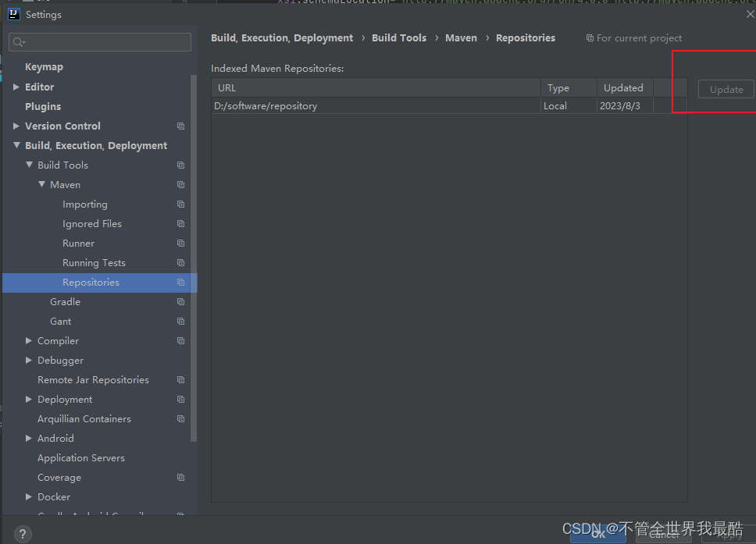The height and width of the screenshot is (544, 756).
Task: Click the 2023/8/3 updated cell
Action: point(626,105)
